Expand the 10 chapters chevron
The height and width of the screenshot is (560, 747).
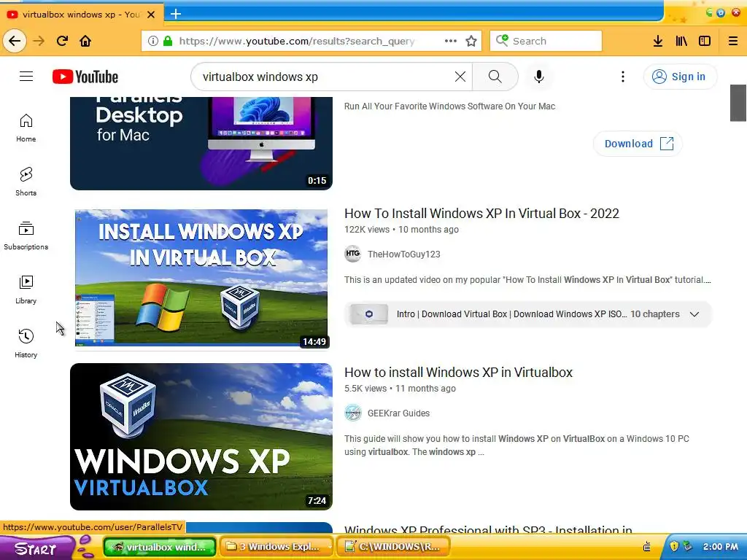[694, 314]
